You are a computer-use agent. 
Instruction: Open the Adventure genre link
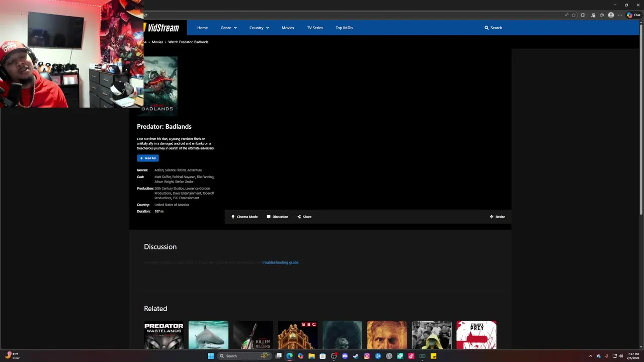click(194, 170)
